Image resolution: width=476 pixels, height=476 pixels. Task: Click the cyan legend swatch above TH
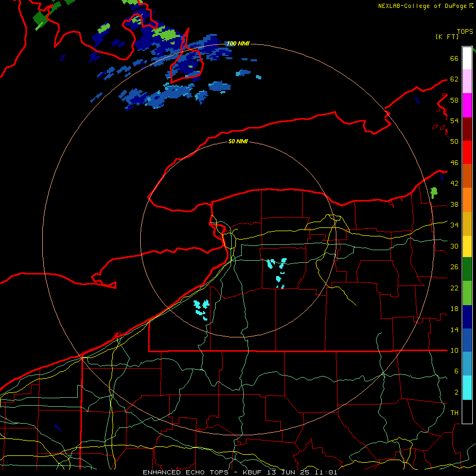[467, 388]
